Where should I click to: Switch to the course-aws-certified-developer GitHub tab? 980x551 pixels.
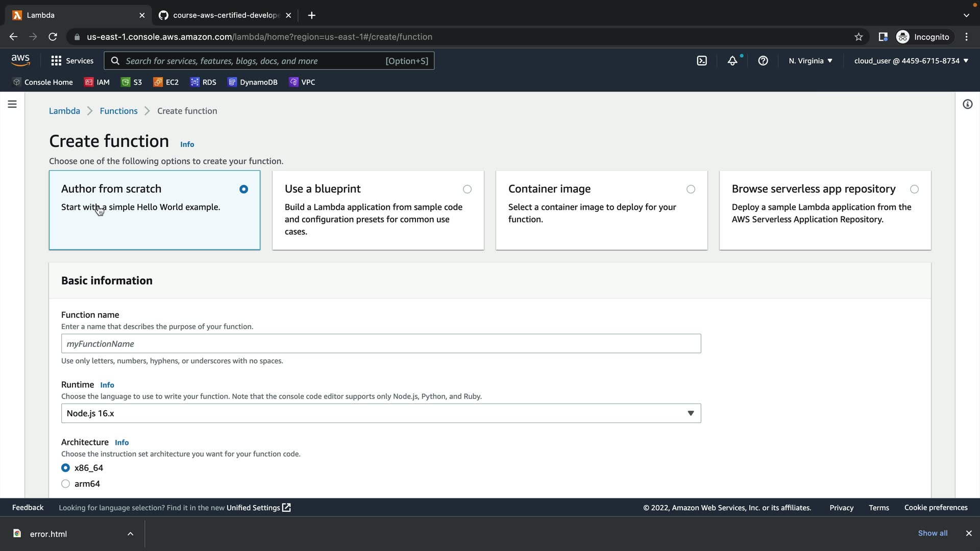(225, 15)
